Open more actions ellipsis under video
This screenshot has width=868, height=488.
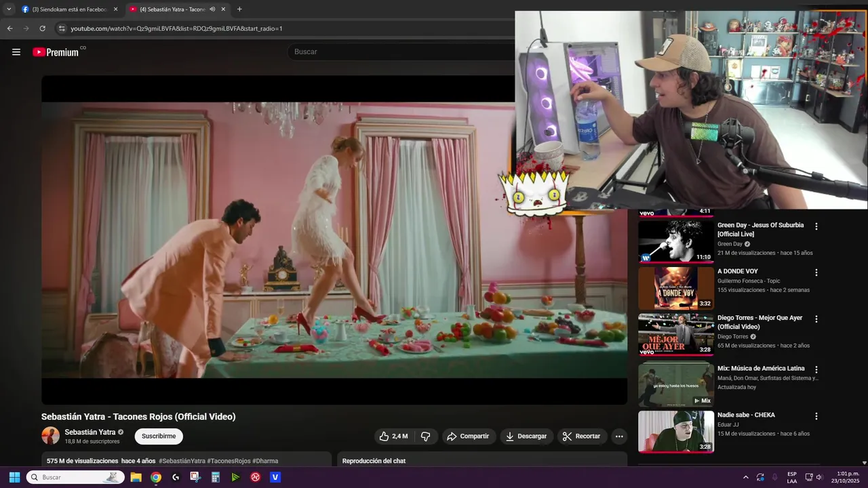[619, 436]
